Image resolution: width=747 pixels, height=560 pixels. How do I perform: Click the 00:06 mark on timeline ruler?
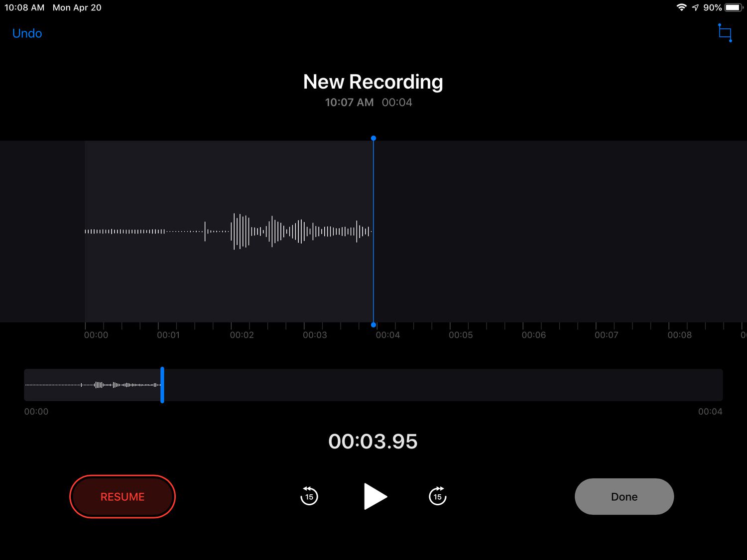click(x=533, y=335)
